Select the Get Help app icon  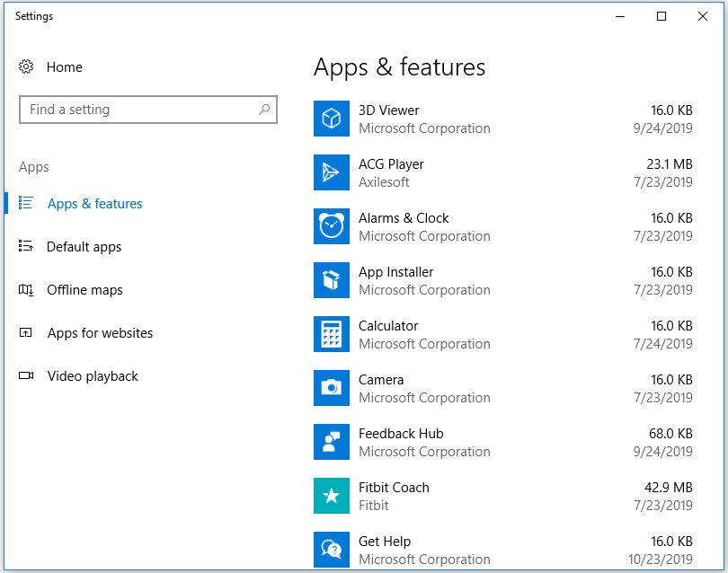[x=332, y=550]
